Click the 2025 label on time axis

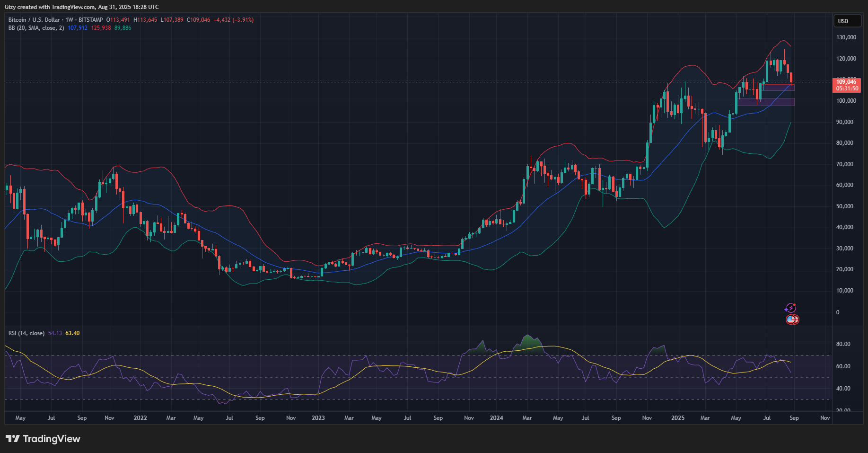tap(678, 418)
